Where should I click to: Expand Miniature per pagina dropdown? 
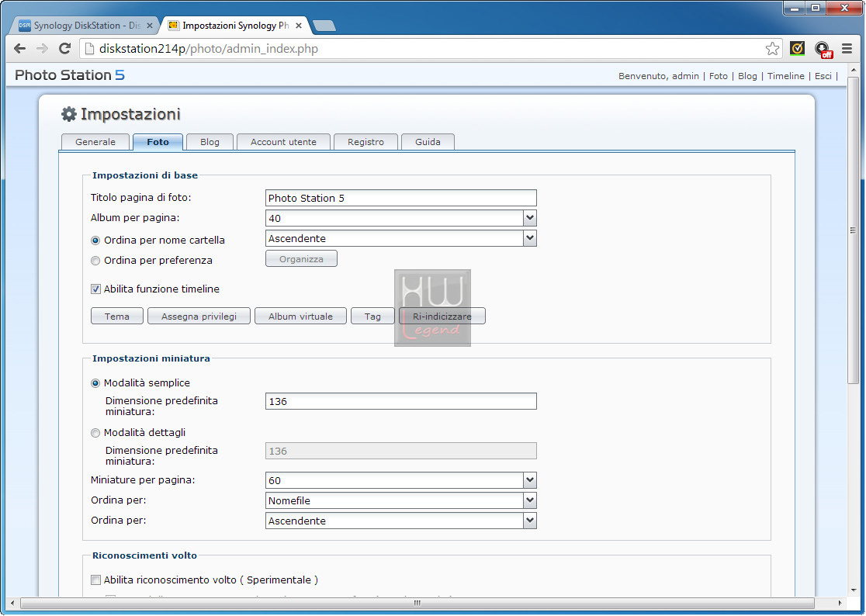[401, 480]
